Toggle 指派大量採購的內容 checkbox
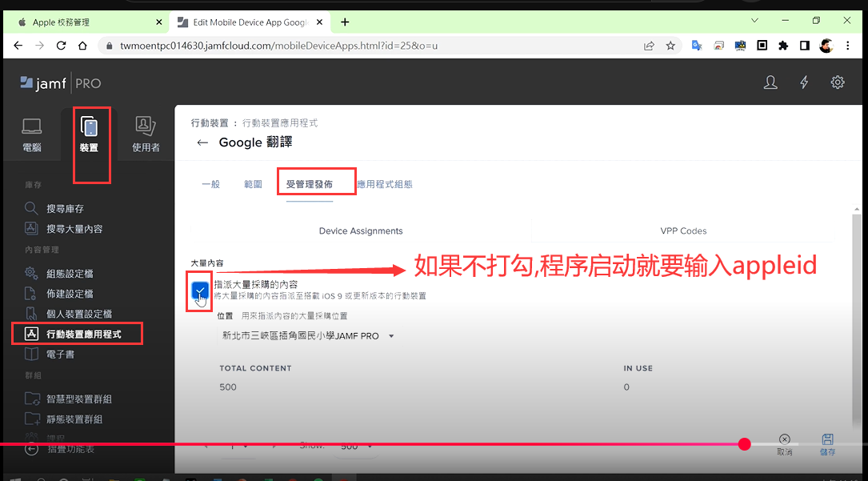 (200, 290)
